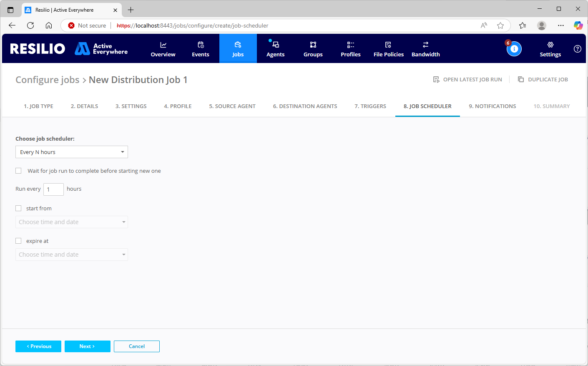The height and width of the screenshot is (366, 588).
Task: Open File Policies icon
Action: (388, 45)
